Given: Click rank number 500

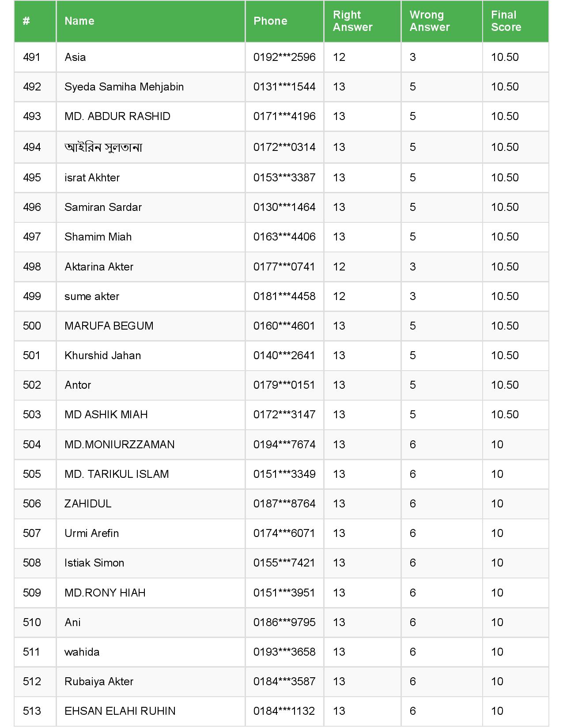Looking at the screenshot, I should pos(32,326).
